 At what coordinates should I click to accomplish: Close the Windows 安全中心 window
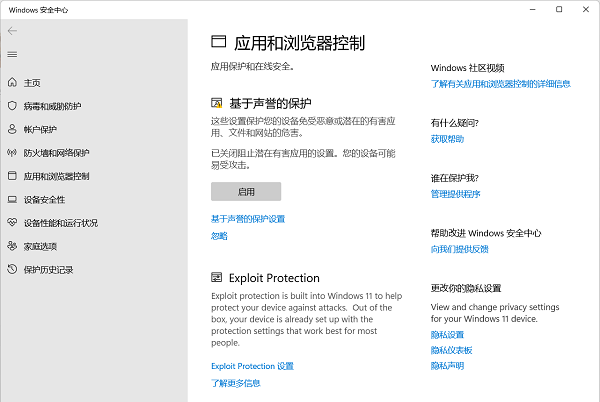point(586,10)
